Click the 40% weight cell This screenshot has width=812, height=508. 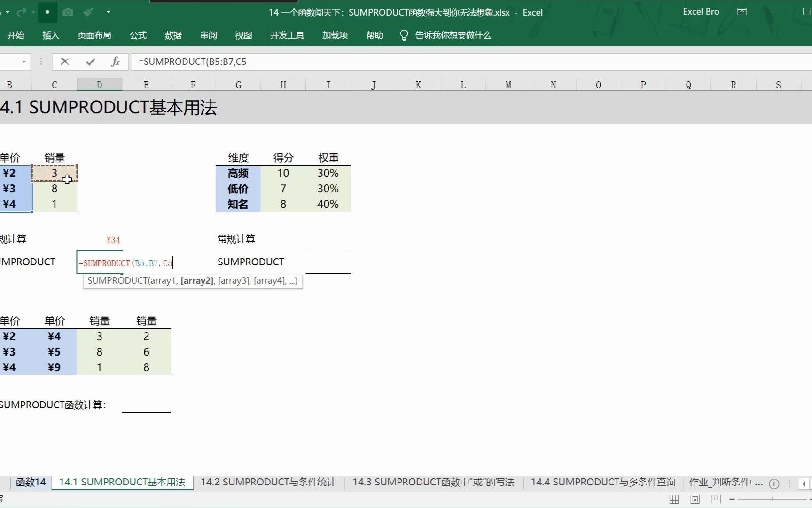pyautogui.click(x=328, y=204)
